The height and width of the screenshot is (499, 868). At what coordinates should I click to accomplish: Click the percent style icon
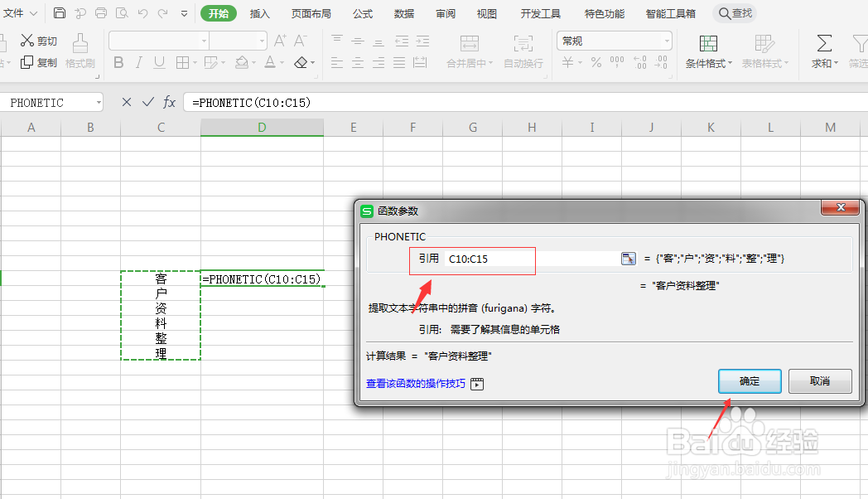595,61
